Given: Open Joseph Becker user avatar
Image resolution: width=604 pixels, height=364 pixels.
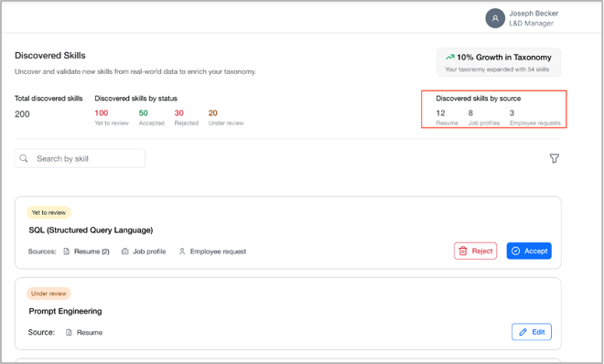Looking at the screenshot, I should 495,18.
